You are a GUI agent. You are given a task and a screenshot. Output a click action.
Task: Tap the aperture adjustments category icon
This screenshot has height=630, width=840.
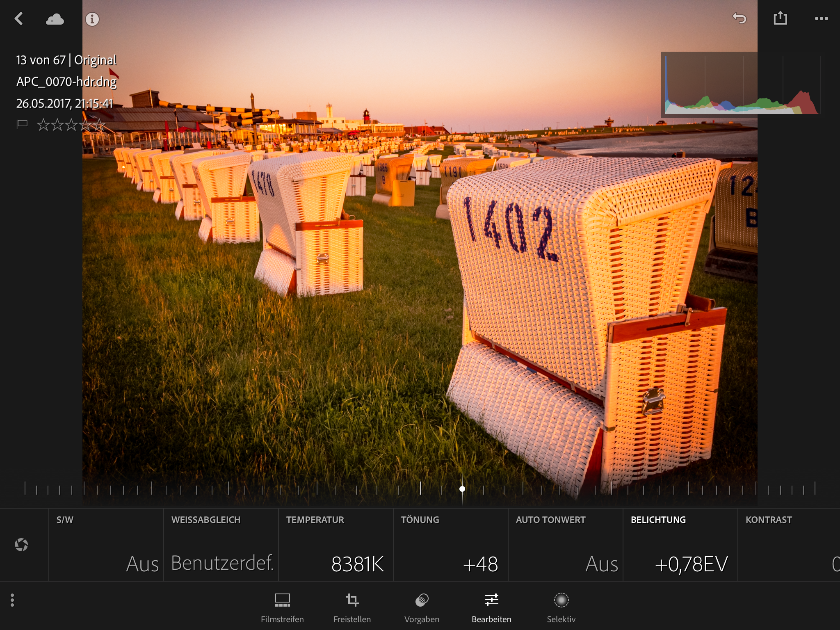click(x=21, y=545)
